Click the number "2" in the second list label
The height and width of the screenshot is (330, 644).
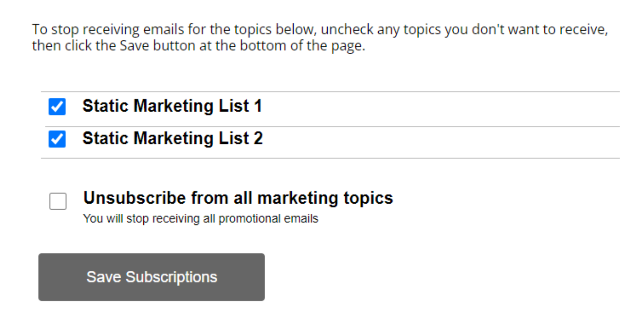258,138
